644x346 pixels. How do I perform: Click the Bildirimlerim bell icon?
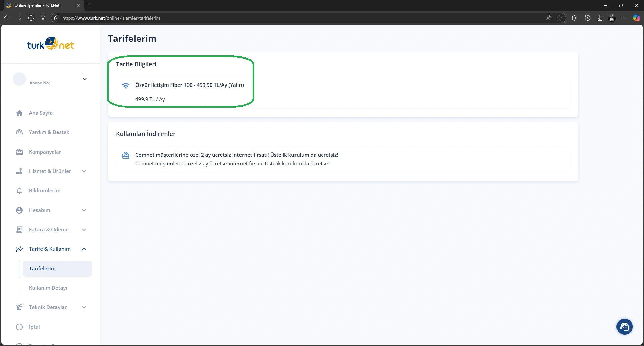[19, 191]
